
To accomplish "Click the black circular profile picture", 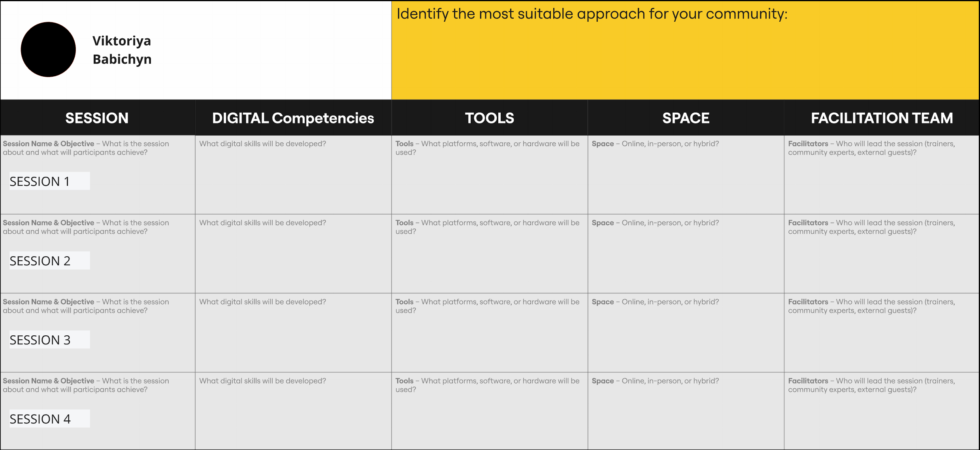I will (x=48, y=49).
